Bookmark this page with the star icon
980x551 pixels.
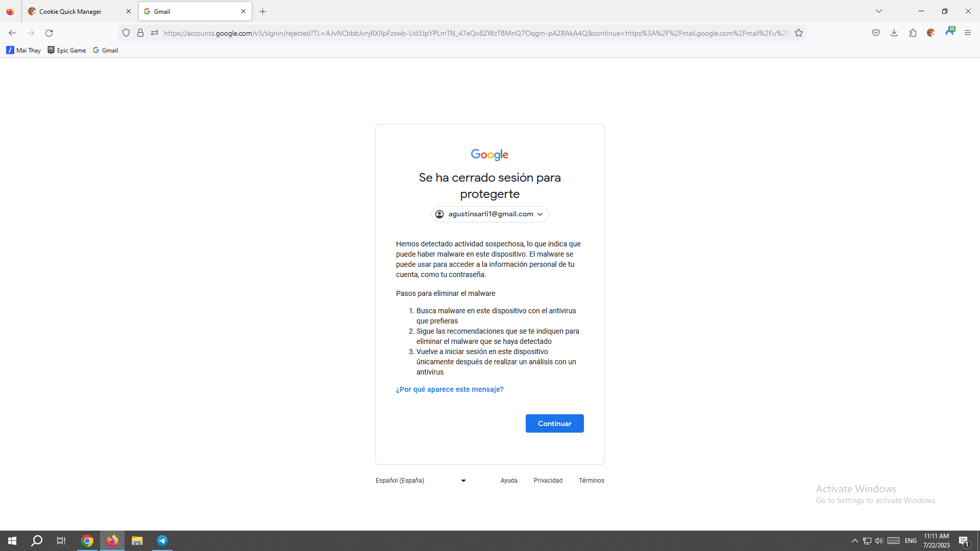[799, 33]
